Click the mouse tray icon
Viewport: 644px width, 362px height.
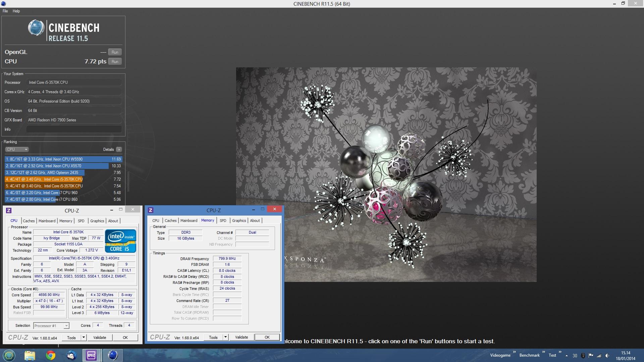tap(583, 356)
